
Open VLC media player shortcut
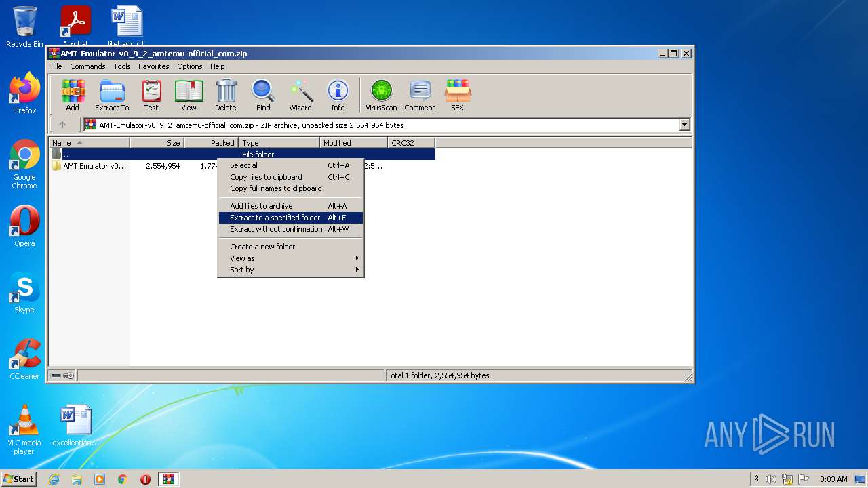(24, 430)
